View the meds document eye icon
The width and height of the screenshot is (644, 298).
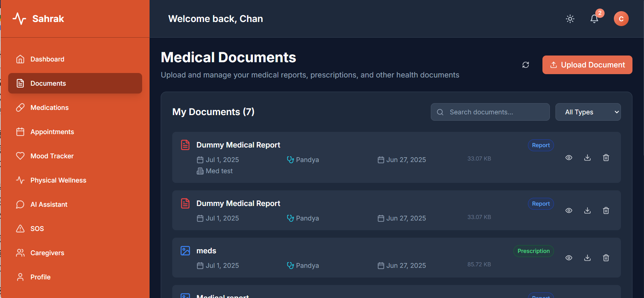(568, 258)
